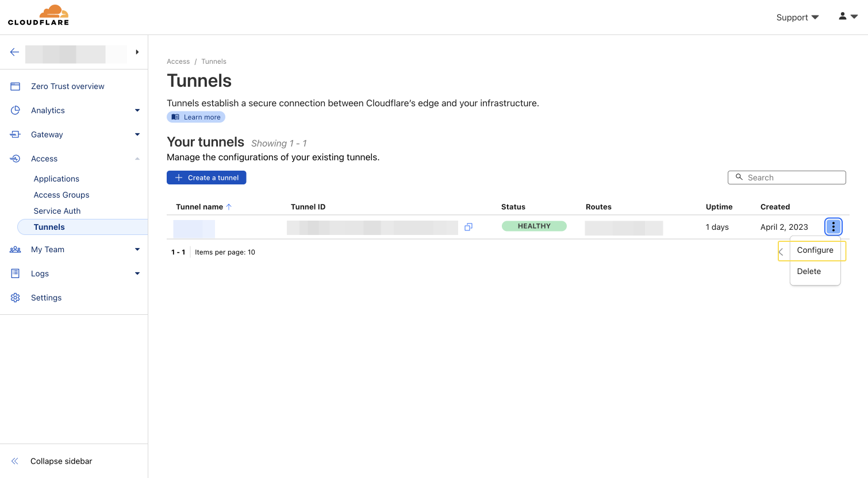This screenshot has width=868, height=478.
Task: Click the Analytics sidebar label
Action: click(x=48, y=110)
